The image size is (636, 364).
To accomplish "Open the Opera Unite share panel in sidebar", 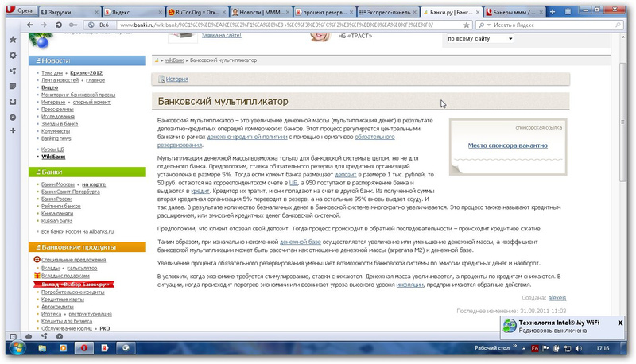I will click(x=13, y=71).
